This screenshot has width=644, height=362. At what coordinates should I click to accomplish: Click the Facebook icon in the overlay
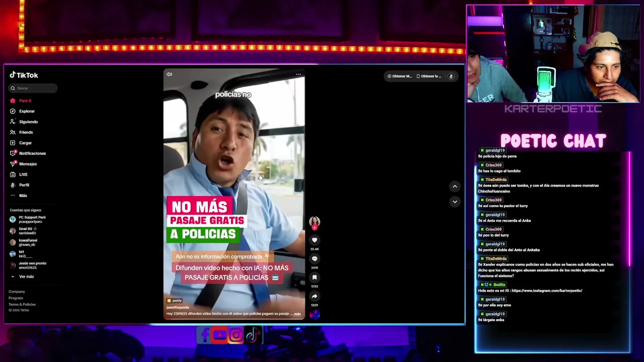coord(205,335)
